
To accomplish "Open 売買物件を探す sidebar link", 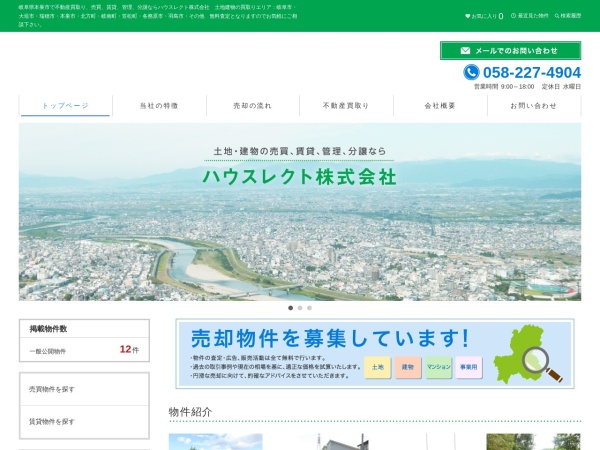I will 84,389.
